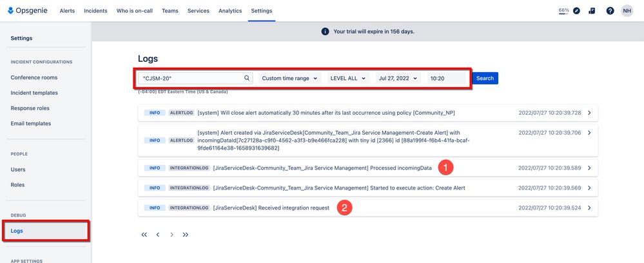Open Who is on-call
Screen dimensions: 644x263
coord(135,11)
